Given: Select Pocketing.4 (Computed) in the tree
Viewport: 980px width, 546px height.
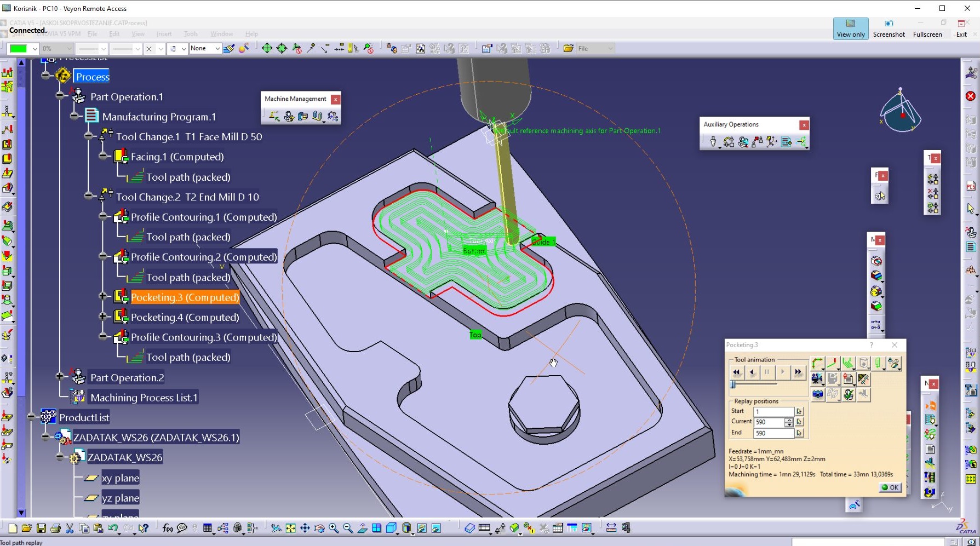Looking at the screenshot, I should 185,317.
